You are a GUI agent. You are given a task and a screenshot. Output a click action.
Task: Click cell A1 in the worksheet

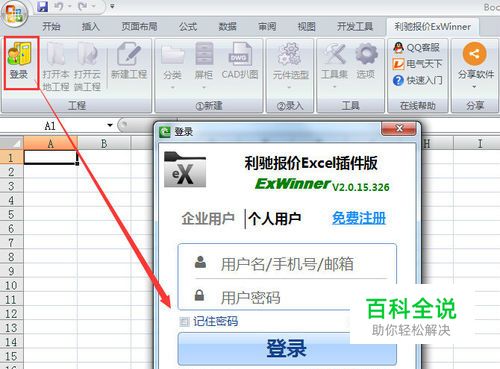pos(50,157)
